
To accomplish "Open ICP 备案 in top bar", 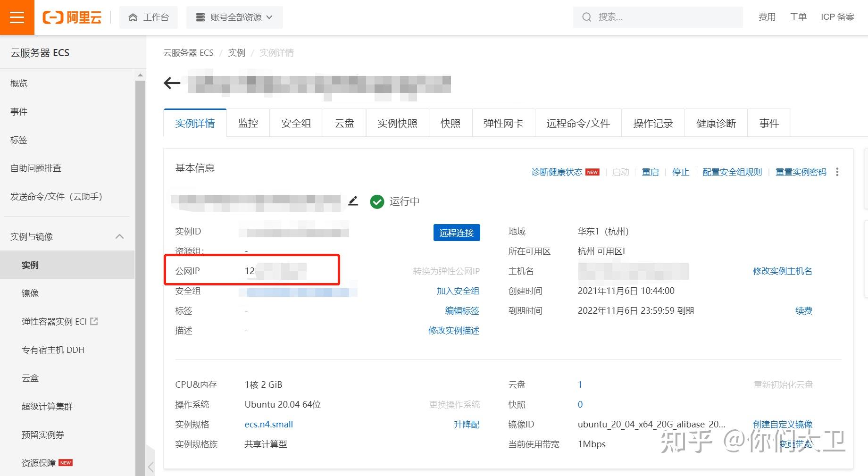I will click(838, 17).
